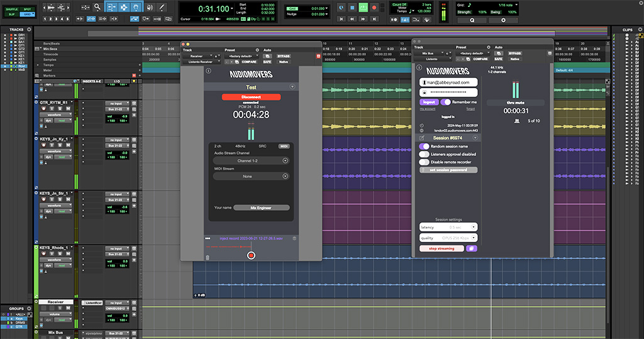Expand the Test session dropdown
Screen dimensions: 644x339
coord(292,87)
